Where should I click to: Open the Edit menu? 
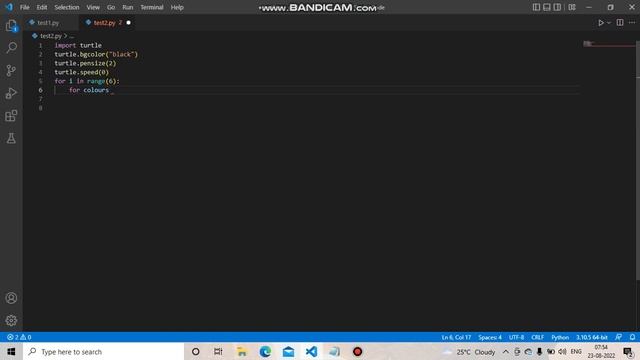coord(42,7)
